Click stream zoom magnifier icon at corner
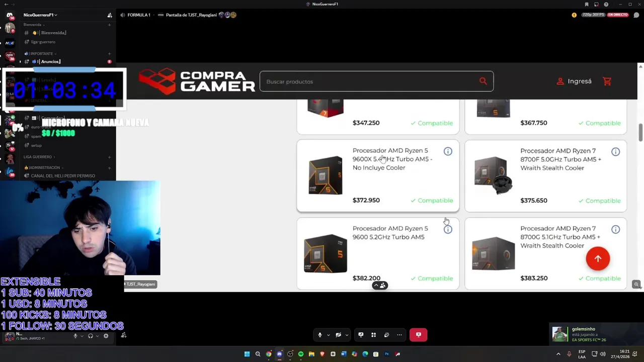 [x=636, y=285]
